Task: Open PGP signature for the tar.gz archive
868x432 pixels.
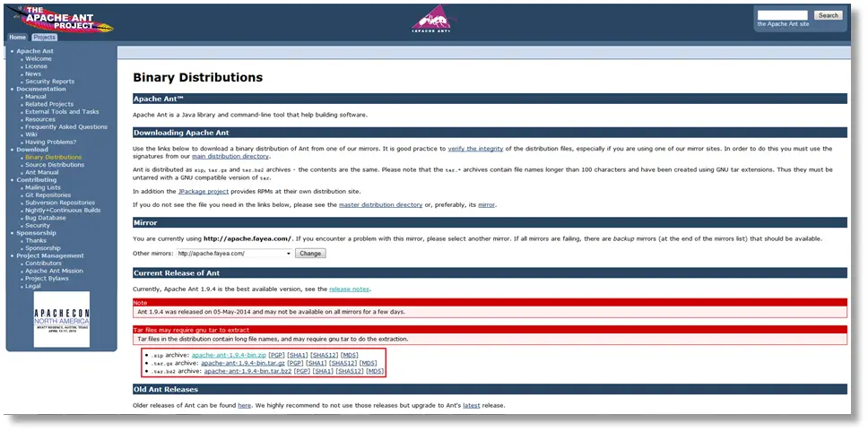Action: (x=296, y=363)
